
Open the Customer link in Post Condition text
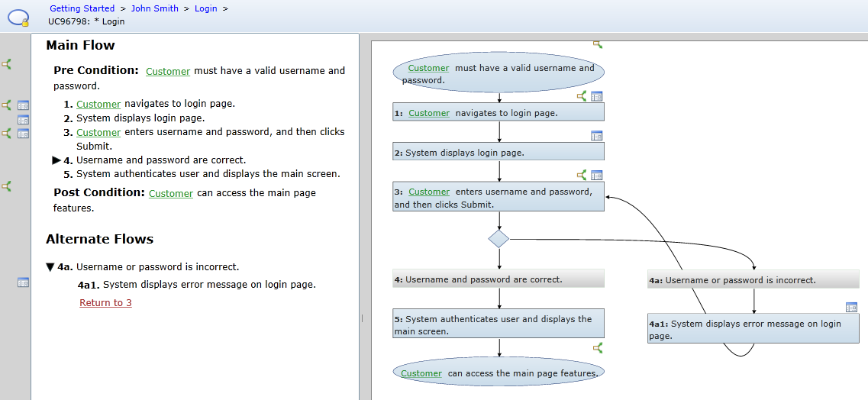tap(171, 194)
